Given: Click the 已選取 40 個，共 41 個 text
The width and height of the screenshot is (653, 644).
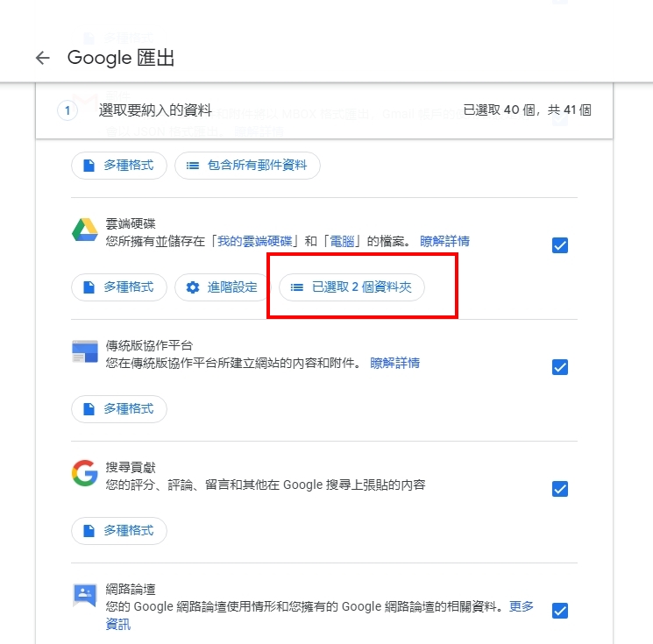Looking at the screenshot, I should point(528,110).
